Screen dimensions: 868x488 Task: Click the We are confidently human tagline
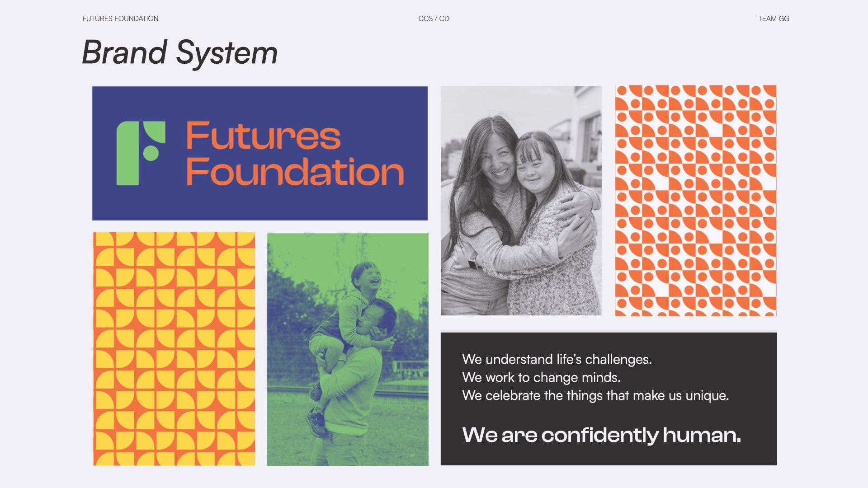click(x=601, y=435)
